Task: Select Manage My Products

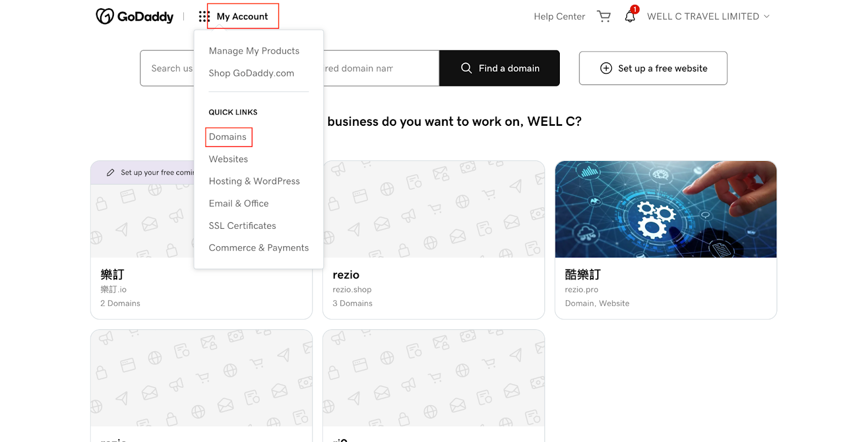Action: pyautogui.click(x=254, y=51)
